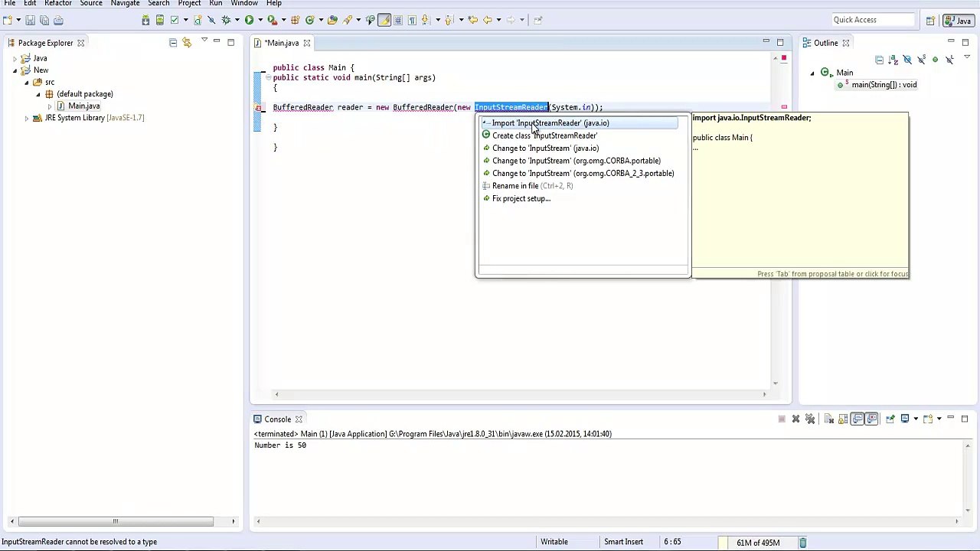This screenshot has width=980, height=551.
Task: Toggle Show Console When Standard Out Changes
Action: (857, 419)
